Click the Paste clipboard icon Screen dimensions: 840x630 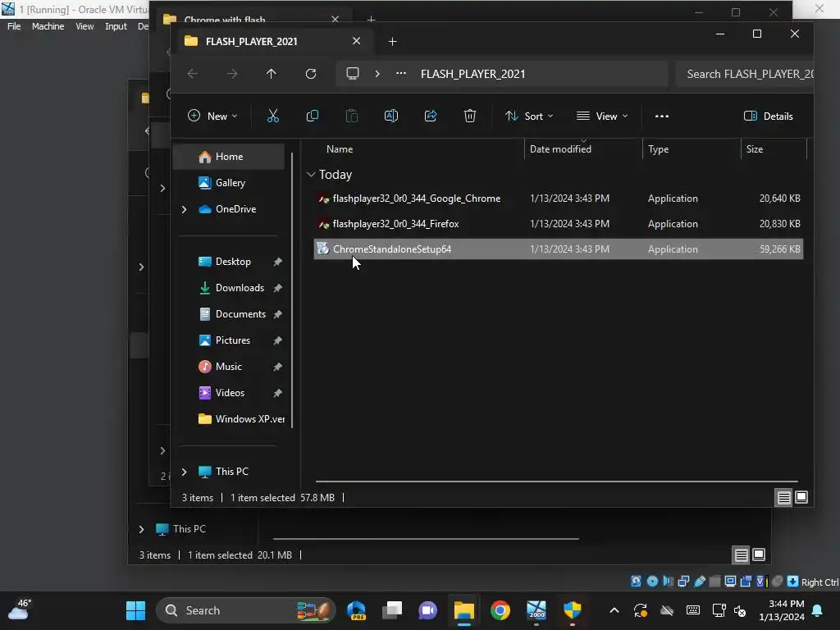pyautogui.click(x=351, y=116)
